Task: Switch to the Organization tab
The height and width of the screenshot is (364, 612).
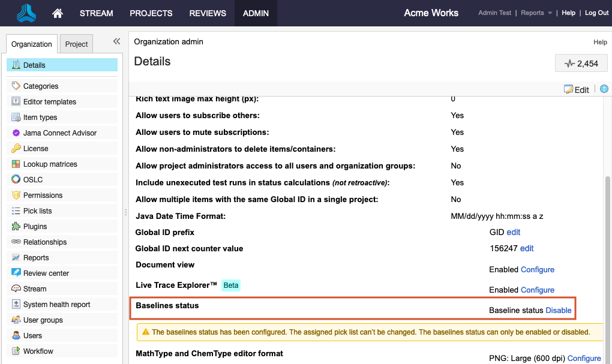Action: pos(32,44)
